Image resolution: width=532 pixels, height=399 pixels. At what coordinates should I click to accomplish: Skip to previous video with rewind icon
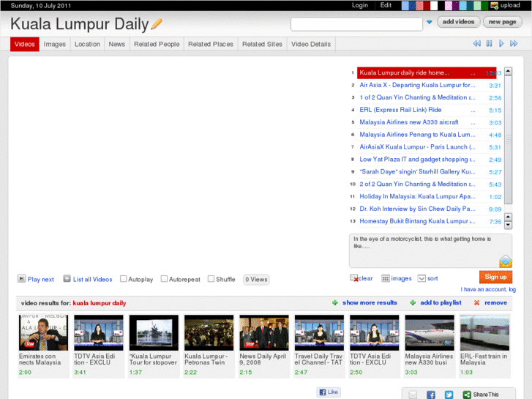476,43
